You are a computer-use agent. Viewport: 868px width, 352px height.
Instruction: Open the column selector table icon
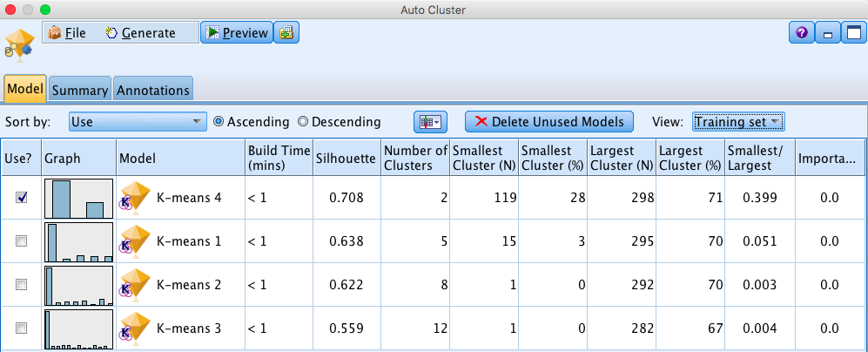pos(430,122)
